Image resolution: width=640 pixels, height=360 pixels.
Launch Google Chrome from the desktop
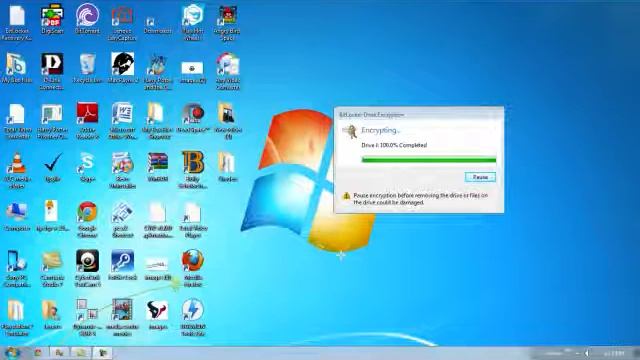click(87, 220)
